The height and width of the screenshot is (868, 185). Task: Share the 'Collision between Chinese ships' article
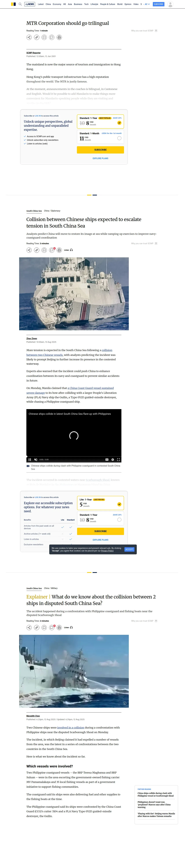[29, 250]
